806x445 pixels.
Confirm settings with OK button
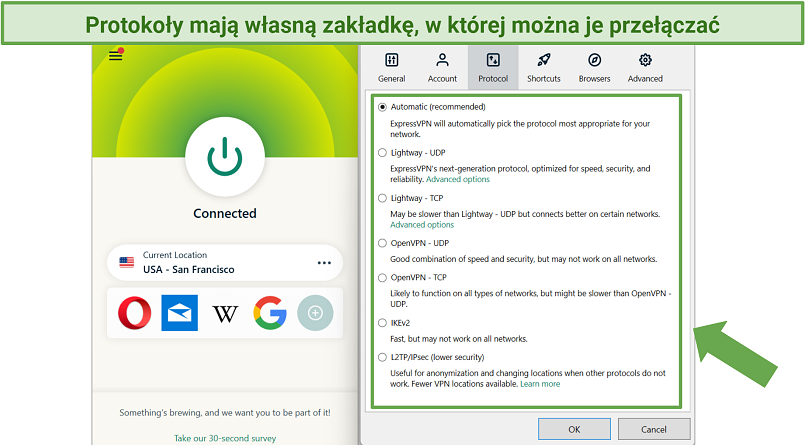574,429
